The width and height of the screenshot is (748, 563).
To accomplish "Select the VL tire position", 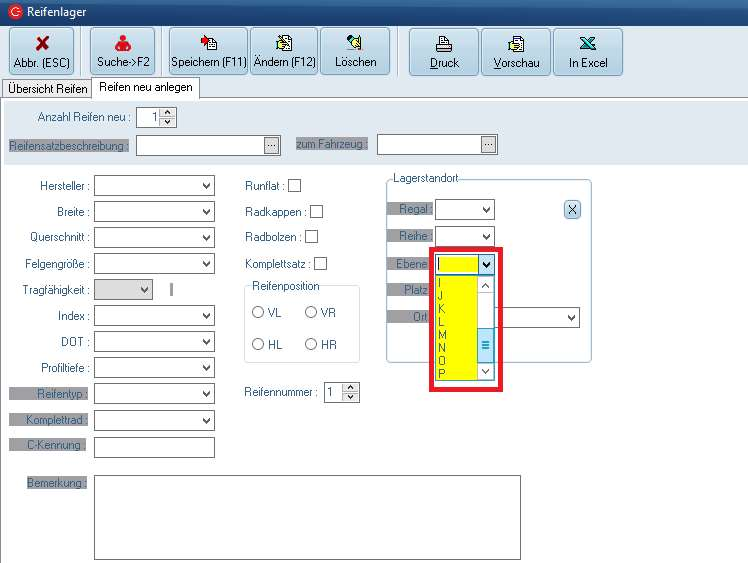I will [258, 312].
